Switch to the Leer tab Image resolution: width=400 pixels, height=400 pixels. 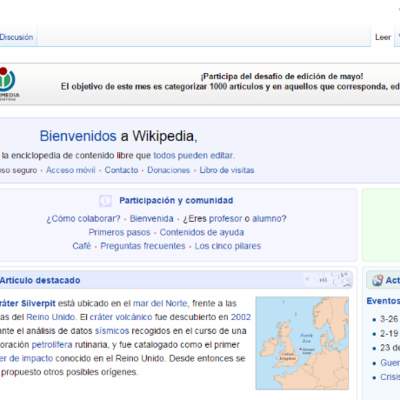pyautogui.click(x=383, y=37)
